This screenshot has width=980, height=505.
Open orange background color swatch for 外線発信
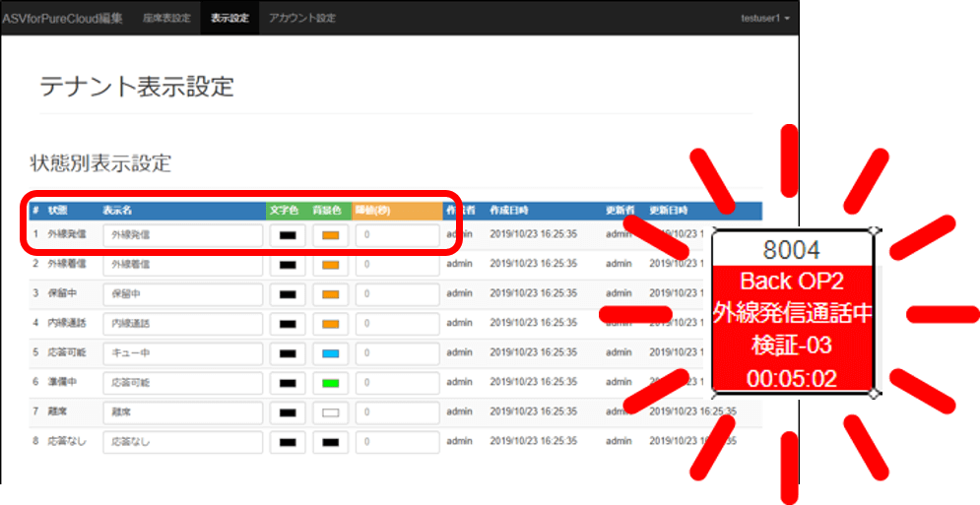tap(330, 235)
